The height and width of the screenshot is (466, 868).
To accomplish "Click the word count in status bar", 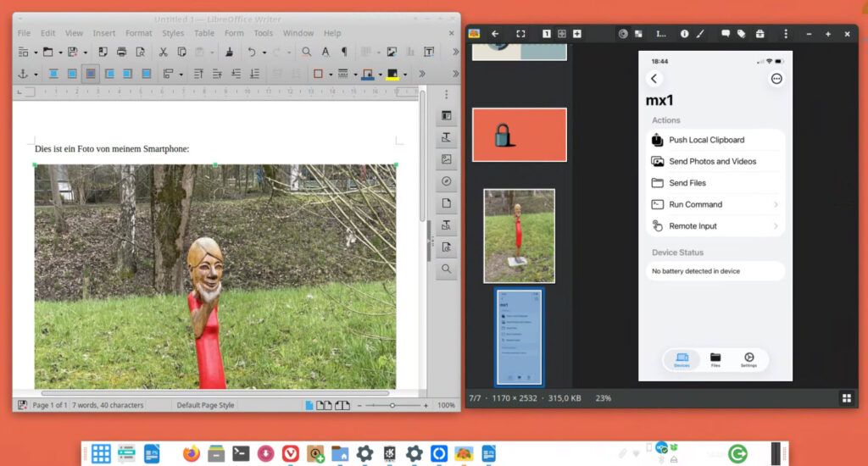I will [x=108, y=406].
